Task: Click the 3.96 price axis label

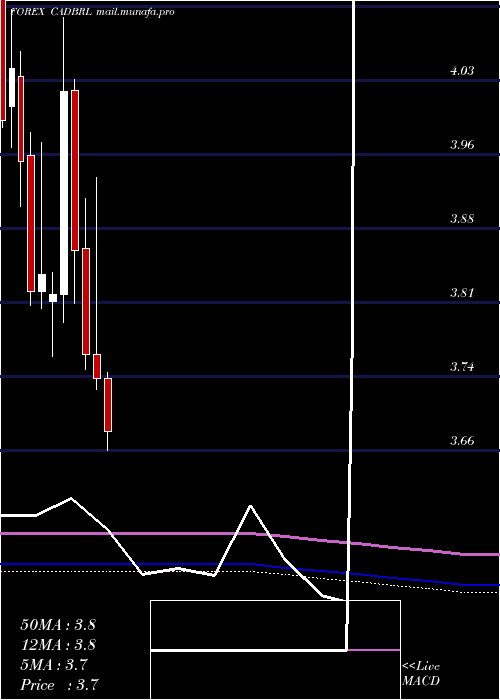Action: (462, 145)
